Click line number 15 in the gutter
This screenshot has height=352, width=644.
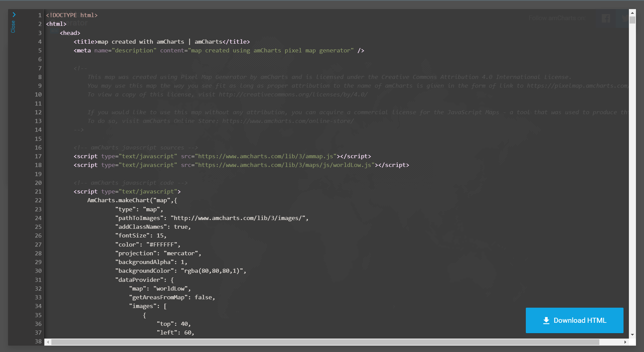[x=38, y=139]
